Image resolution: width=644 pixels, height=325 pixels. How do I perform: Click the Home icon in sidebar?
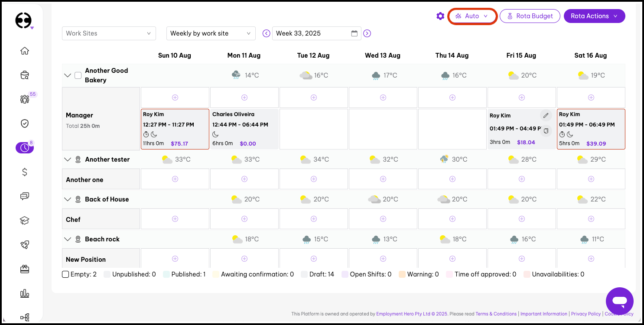25,51
